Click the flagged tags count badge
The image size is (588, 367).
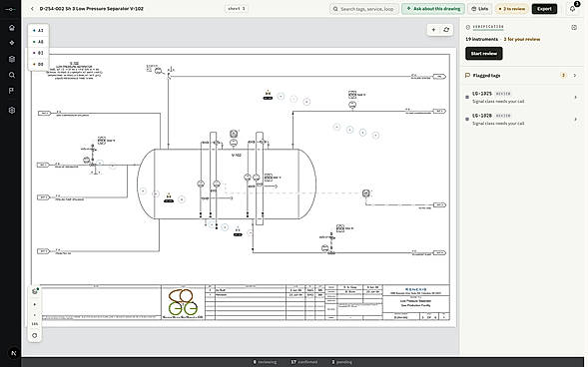tap(563, 75)
